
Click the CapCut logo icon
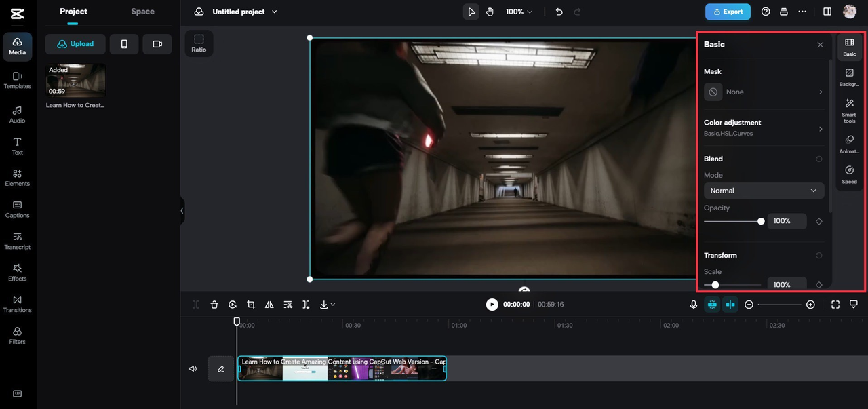pos(17,13)
